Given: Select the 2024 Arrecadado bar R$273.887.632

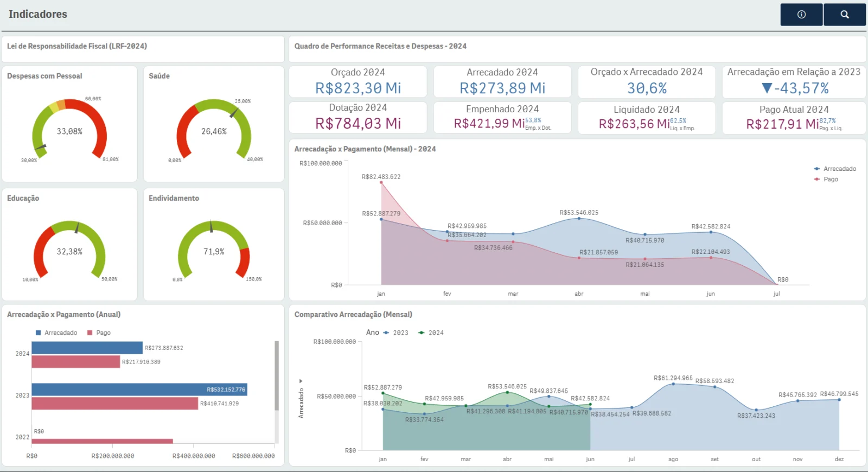Looking at the screenshot, I should pyautogui.click(x=87, y=348).
